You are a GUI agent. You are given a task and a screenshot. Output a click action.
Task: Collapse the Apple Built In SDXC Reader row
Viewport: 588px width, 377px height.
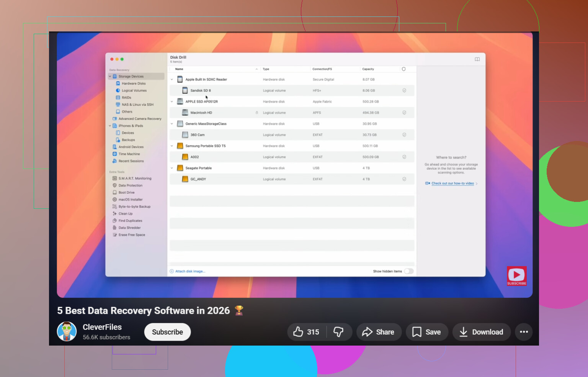click(172, 80)
